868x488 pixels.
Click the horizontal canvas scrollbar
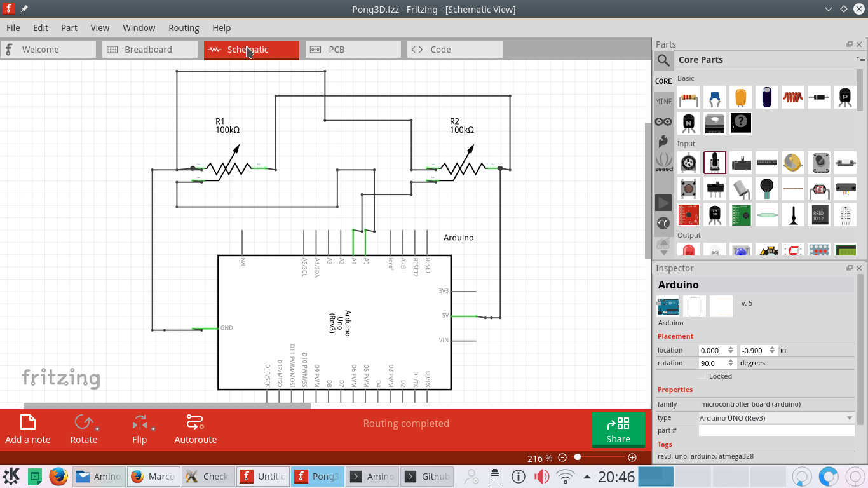(x=167, y=405)
